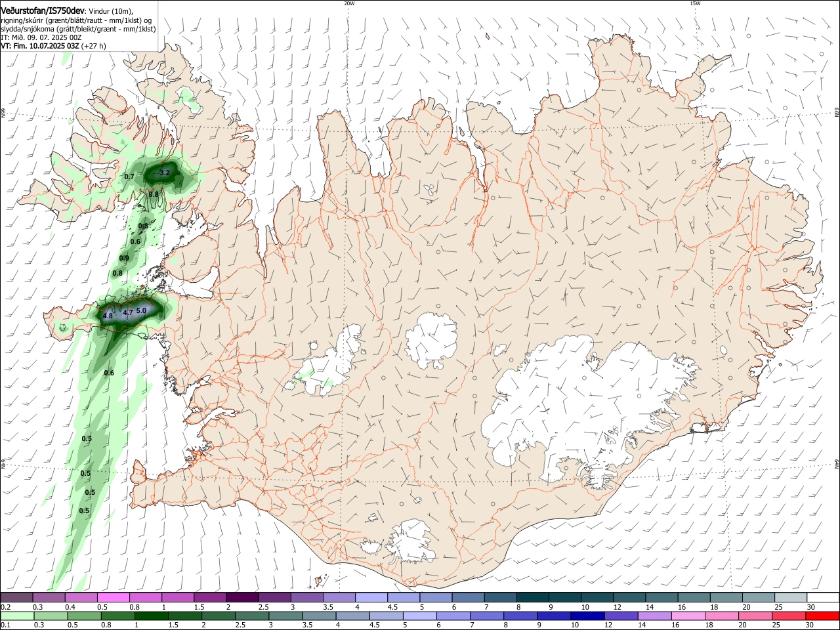The image size is (840, 630).
Task: Click the 15W longitude label
Action: point(695,3)
